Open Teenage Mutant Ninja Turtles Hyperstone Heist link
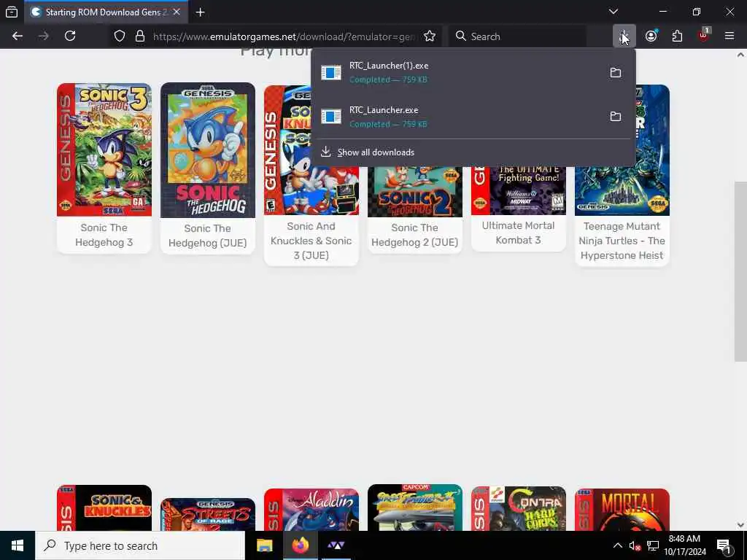 tap(622, 241)
